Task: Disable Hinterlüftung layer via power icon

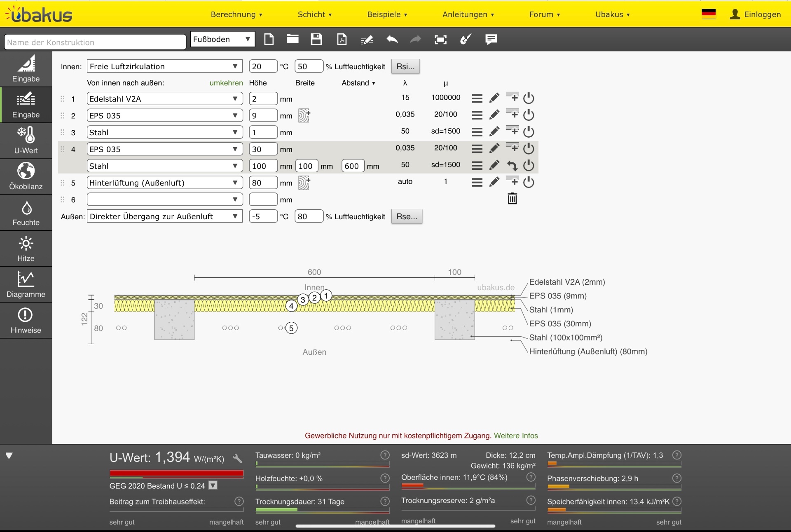Action: coord(529,182)
